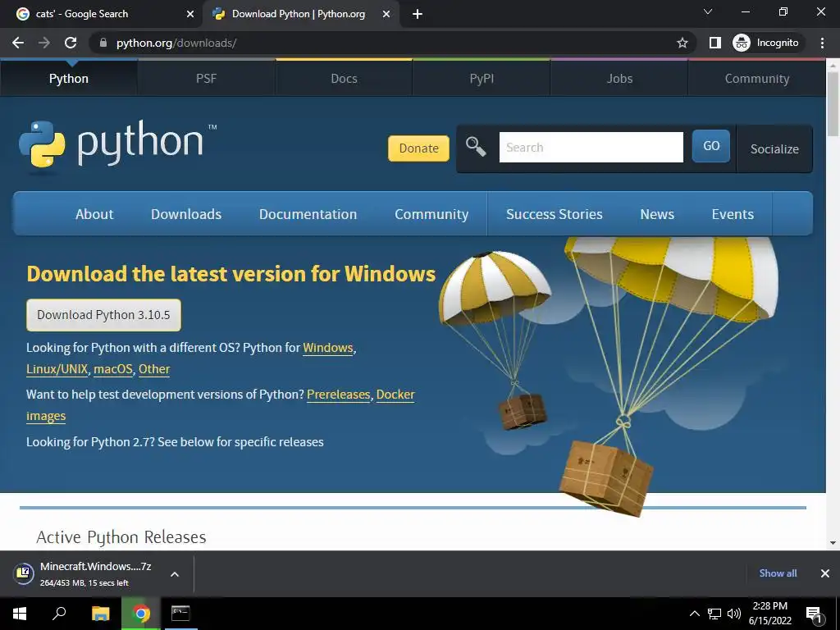Screen dimensions: 840x630
Task: Click the Minecraft.Windows 7z download item
Action: [96, 573]
